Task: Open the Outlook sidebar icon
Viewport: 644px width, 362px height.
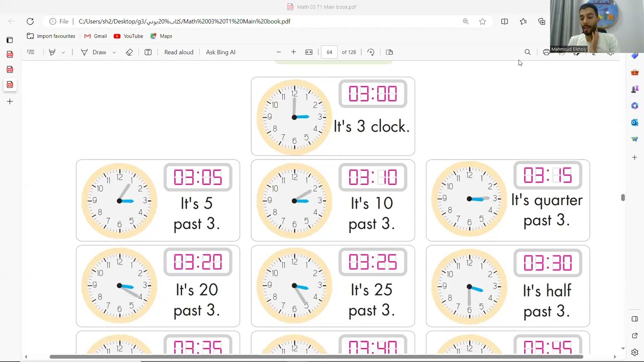Action: [634, 122]
